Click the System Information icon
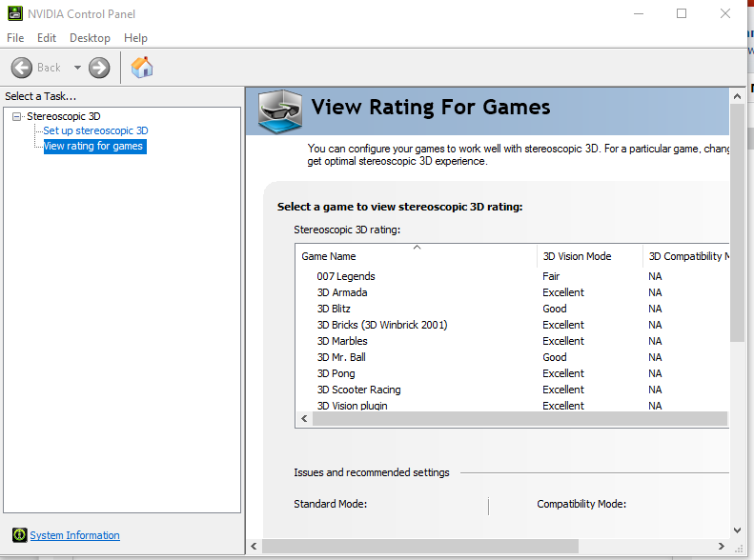The height and width of the screenshot is (560, 754). click(20, 534)
